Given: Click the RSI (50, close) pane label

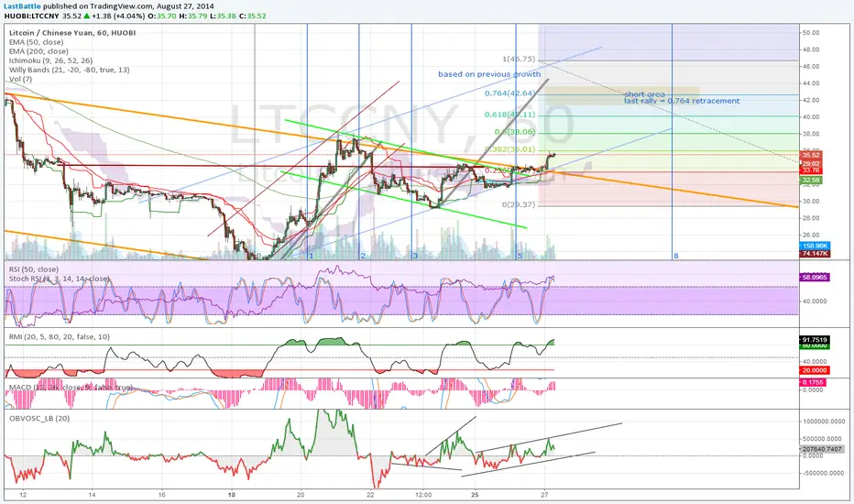Looking at the screenshot, I should [x=33, y=269].
